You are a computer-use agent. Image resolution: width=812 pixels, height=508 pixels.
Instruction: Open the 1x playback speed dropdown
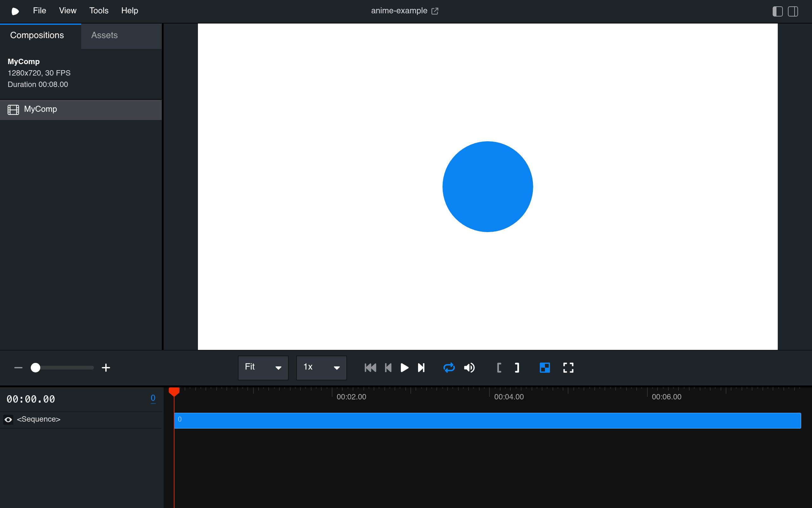coord(321,368)
